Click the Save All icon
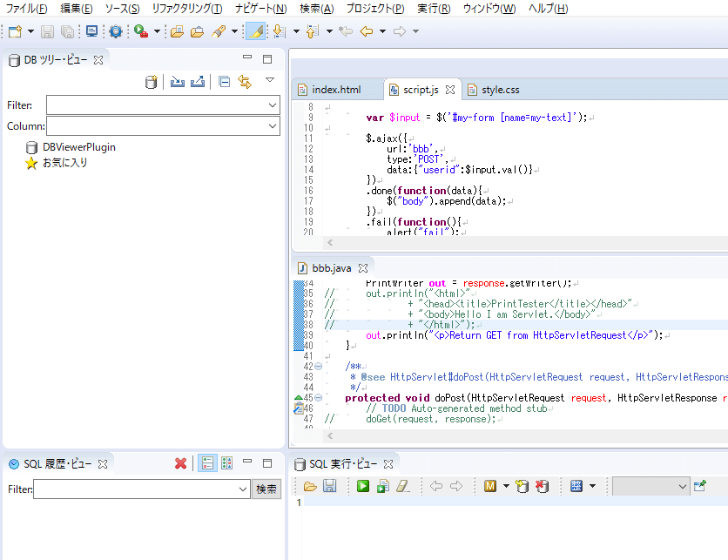This screenshot has width=728, height=560. tap(68, 31)
